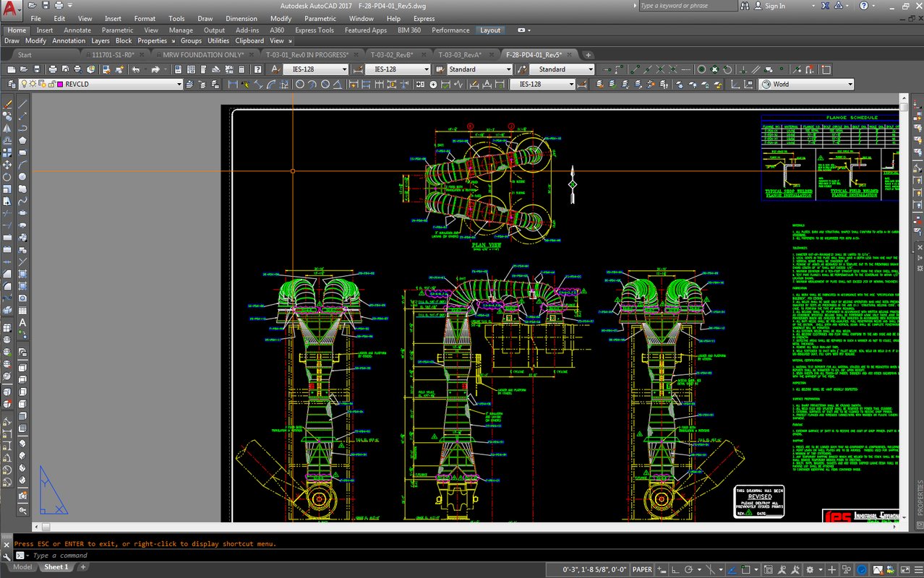
Task: Click the Object Snap Settings icon
Action: click(x=826, y=69)
